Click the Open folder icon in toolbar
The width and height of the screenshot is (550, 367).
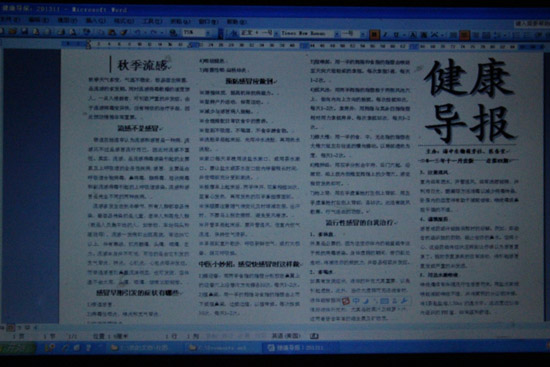(x=13, y=31)
